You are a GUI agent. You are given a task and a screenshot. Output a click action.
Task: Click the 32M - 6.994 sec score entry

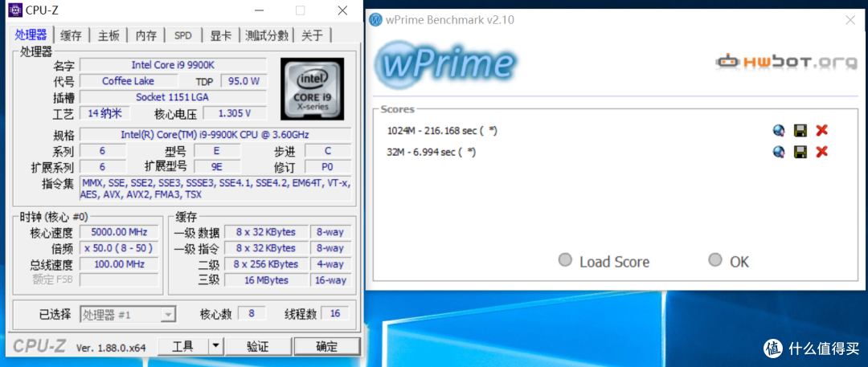(432, 152)
